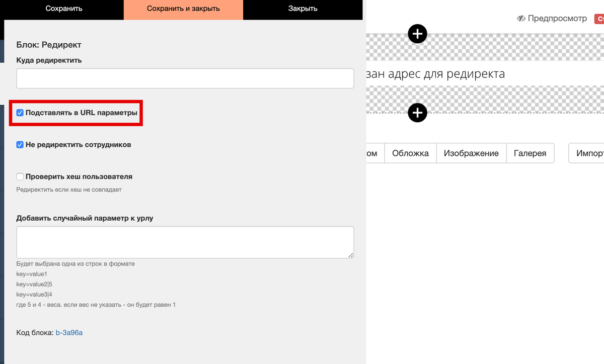Click the key=value3|4 example line
The height and width of the screenshot is (364, 604).
pos(34,295)
